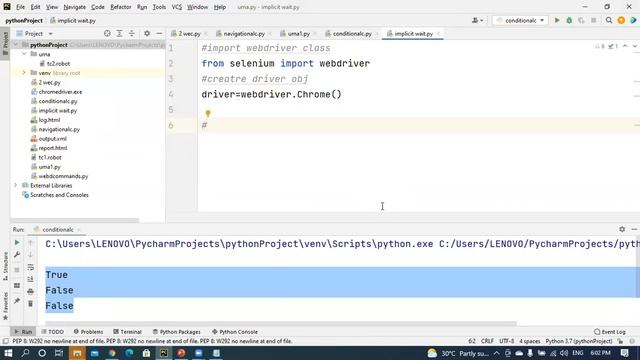Open Windows taskbar search
The height and width of the screenshot is (360, 640).
(25, 353)
